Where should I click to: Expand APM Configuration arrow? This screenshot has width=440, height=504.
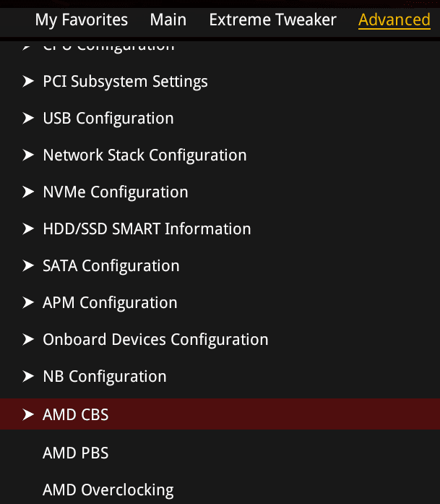pyautogui.click(x=28, y=302)
